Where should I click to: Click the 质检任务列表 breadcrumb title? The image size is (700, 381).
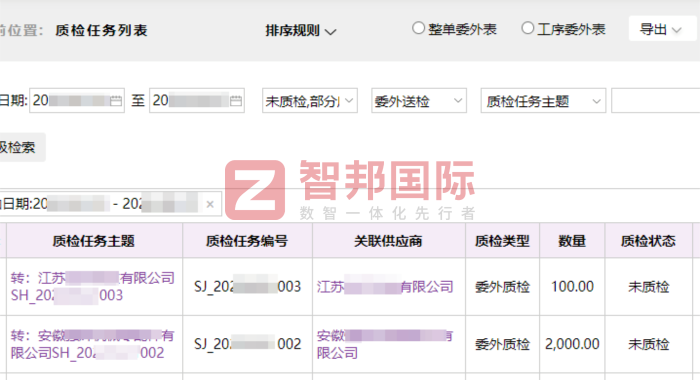[x=101, y=30]
